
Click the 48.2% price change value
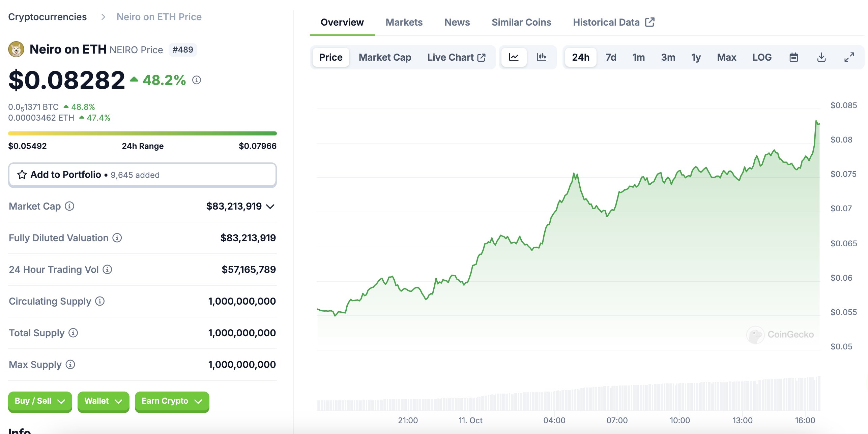(x=164, y=80)
